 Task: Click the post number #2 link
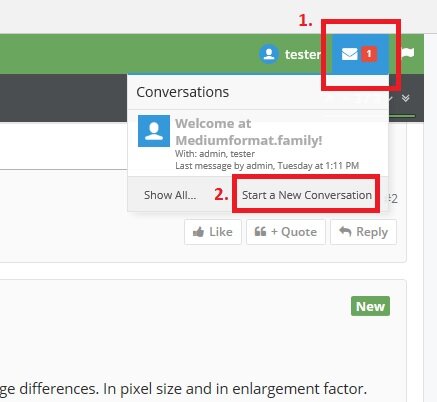click(393, 199)
